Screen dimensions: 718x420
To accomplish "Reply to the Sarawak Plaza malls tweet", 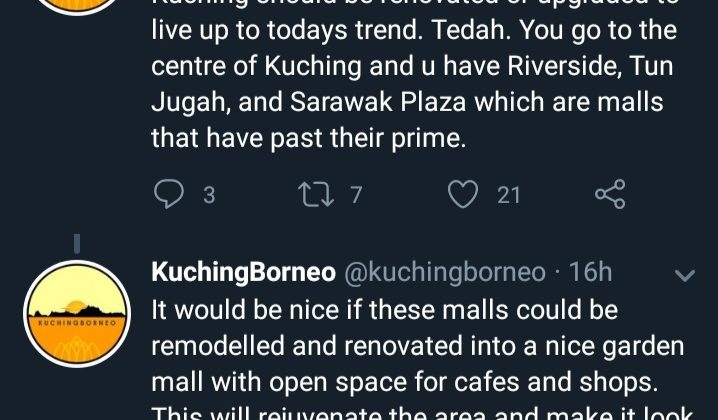I will click(x=169, y=195).
